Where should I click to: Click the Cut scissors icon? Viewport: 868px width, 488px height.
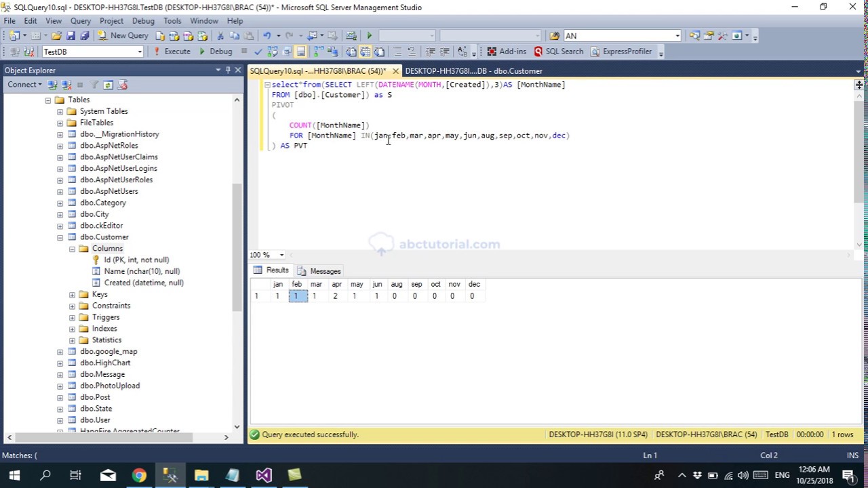[220, 35]
